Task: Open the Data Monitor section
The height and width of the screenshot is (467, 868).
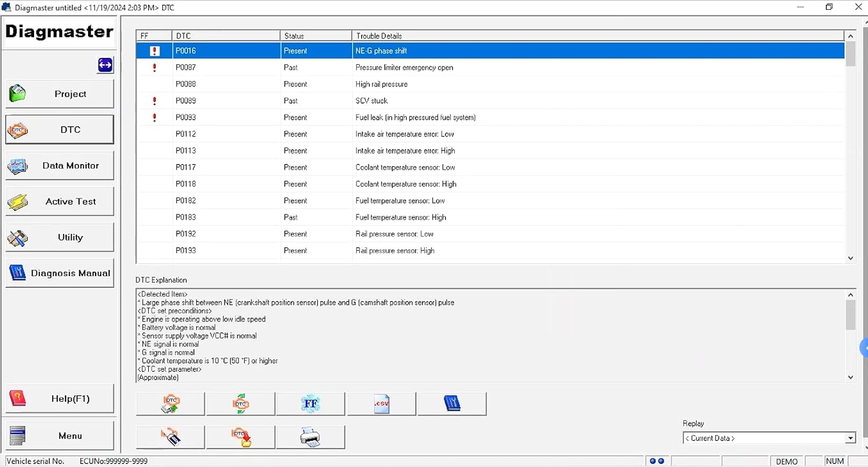Action: tap(60, 166)
